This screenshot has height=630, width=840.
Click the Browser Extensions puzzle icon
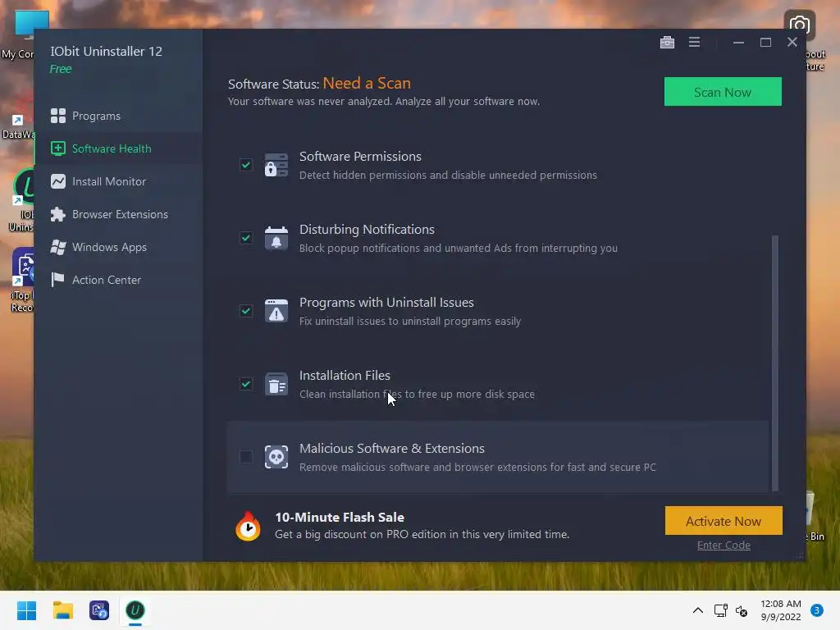pos(58,214)
